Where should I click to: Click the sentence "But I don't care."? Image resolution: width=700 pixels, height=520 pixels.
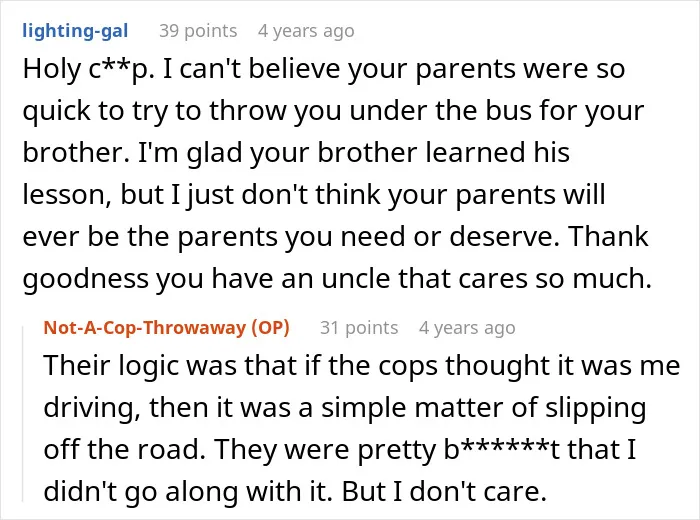click(x=445, y=492)
